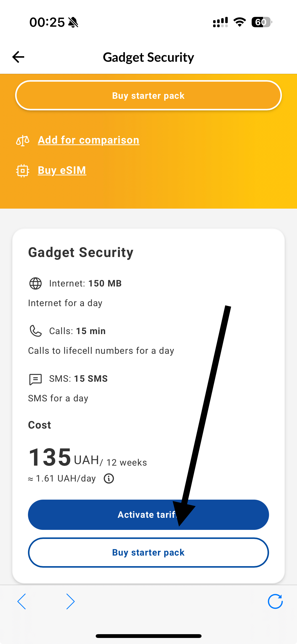Tap the eSIM chip icon
Viewport: 297px width, 644px height.
23,171
